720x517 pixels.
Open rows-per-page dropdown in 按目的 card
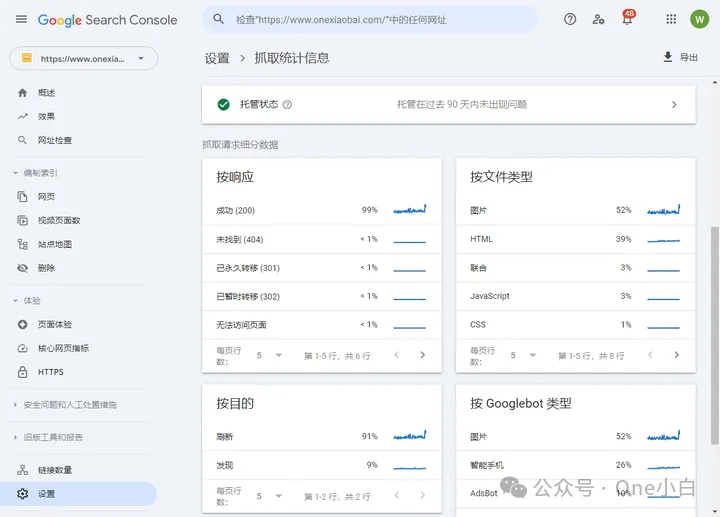269,496
